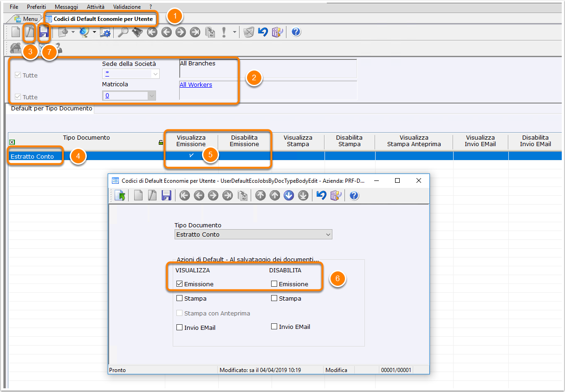
Task: Click the settings window icon in main toolbar
Action: [105, 32]
